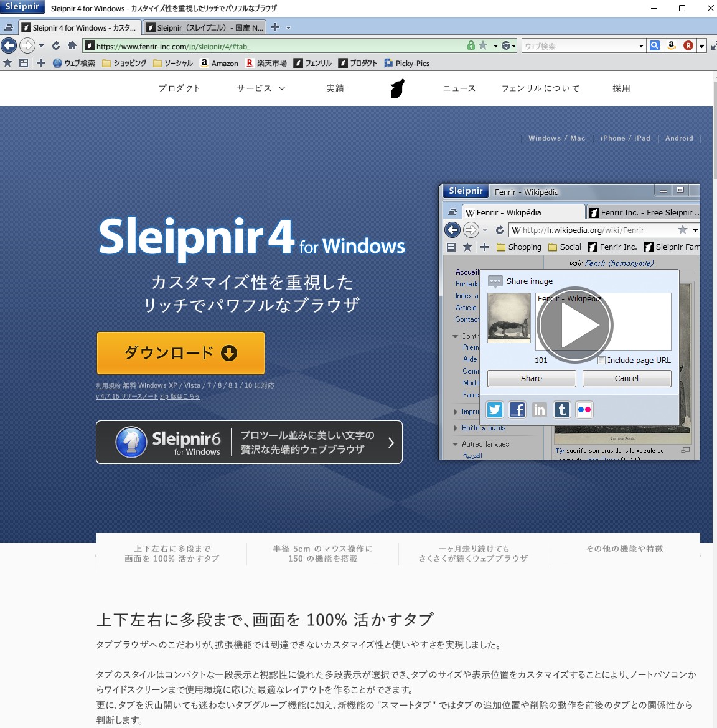Open the Amazon bookmark
The height and width of the screenshot is (728, 717).
click(x=219, y=63)
